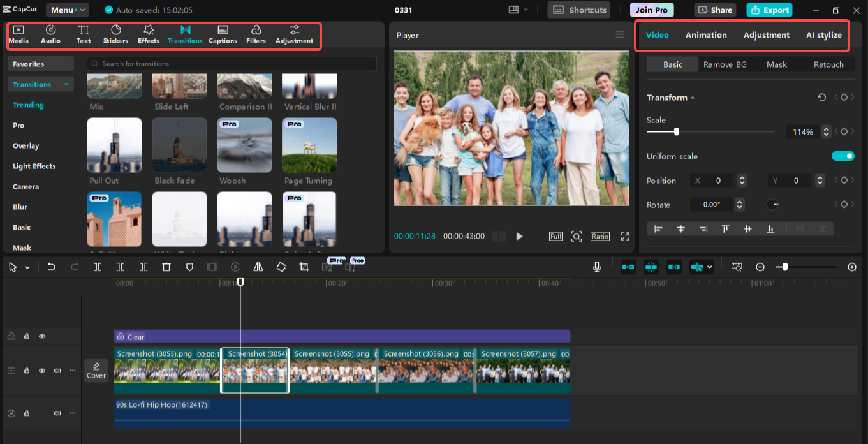Switch to the Animation tab
Viewport: 868px width, 444px height.
coord(706,35)
